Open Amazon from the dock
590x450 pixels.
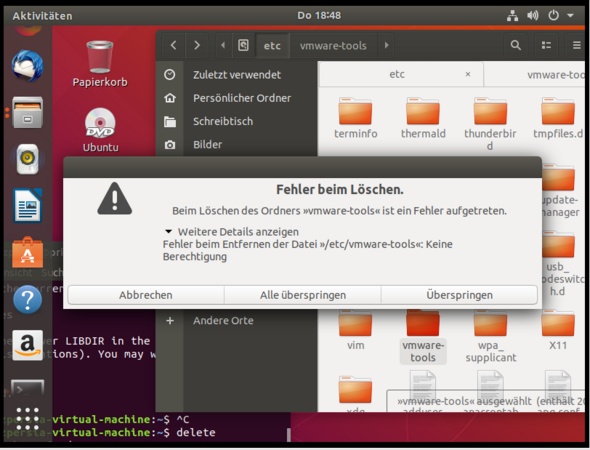pyautogui.click(x=27, y=345)
